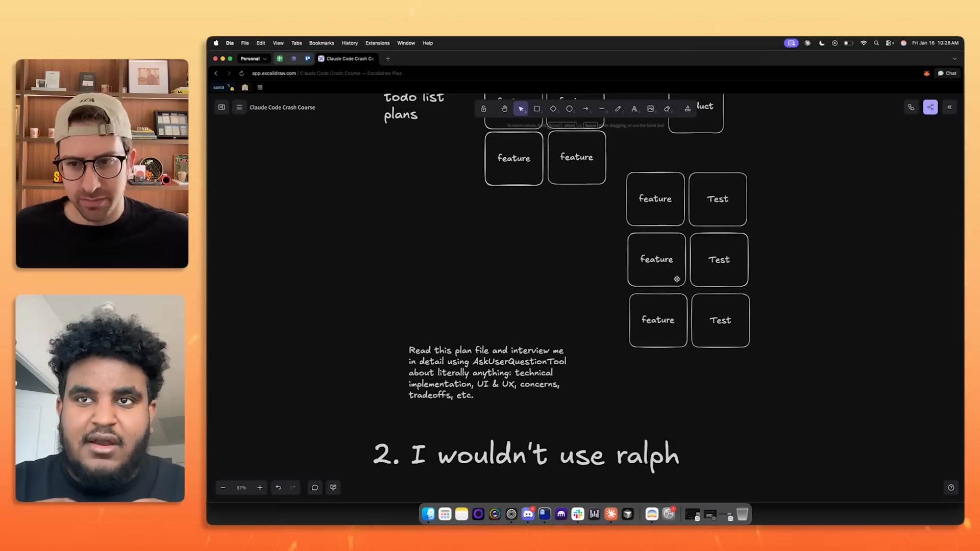The height and width of the screenshot is (551, 980).
Task: Undo the last canvas action
Action: coord(279,488)
